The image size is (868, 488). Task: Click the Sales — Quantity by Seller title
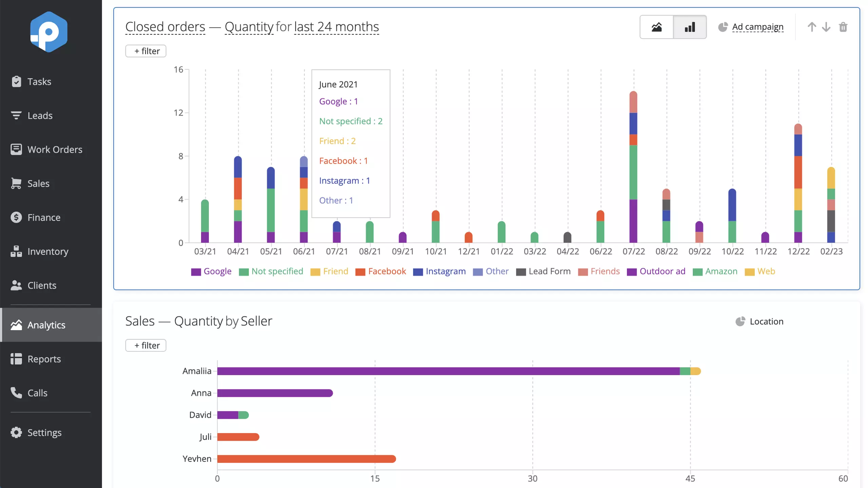pos(199,321)
